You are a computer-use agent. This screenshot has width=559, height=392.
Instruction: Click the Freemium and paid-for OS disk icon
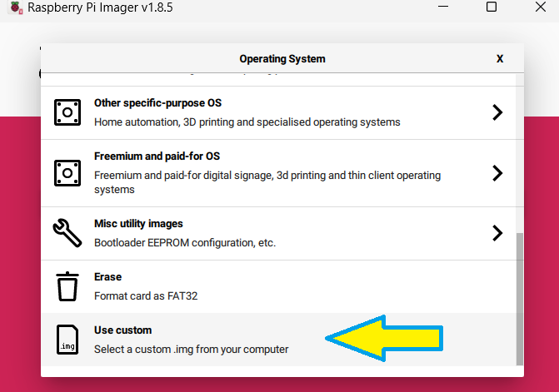pyautogui.click(x=67, y=172)
